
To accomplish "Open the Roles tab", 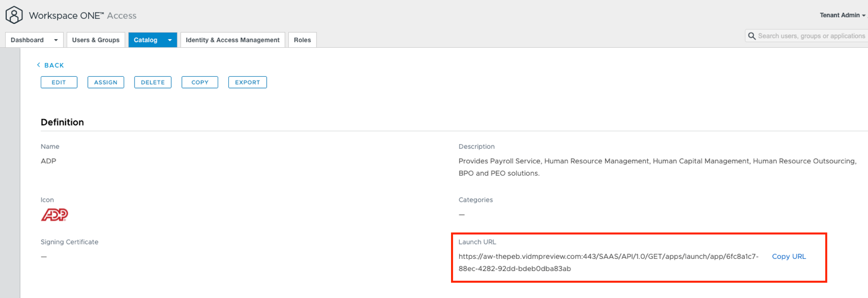I will (x=302, y=40).
